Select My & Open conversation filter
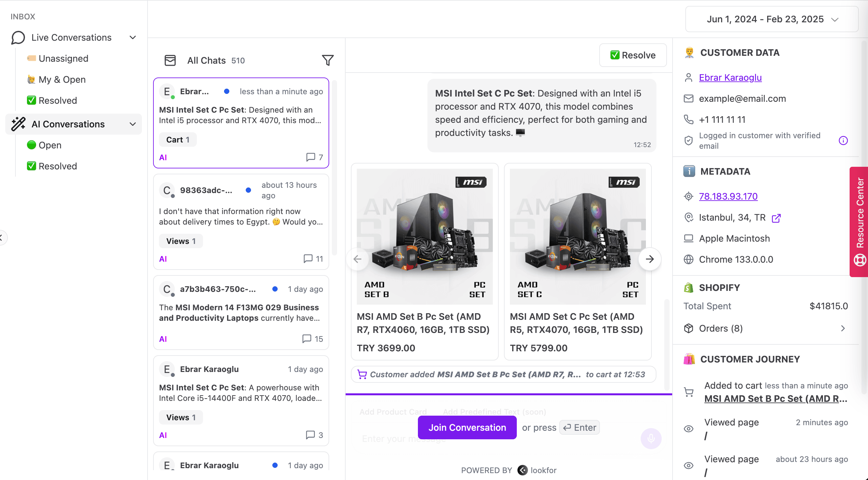The height and width of the screenshot is (480, 868). tap(61, 78)
